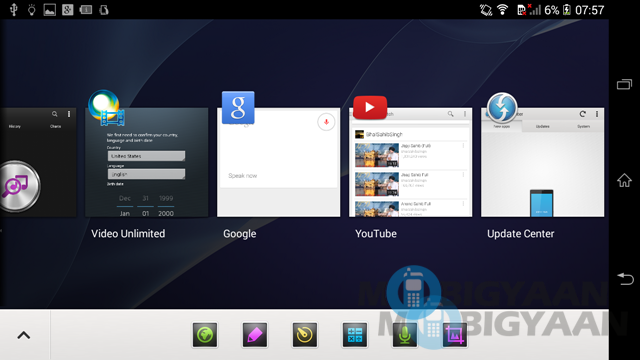Click the Google app label
Image resolution: width=640 pixels, height=360 pixels.
pos(240,234)
